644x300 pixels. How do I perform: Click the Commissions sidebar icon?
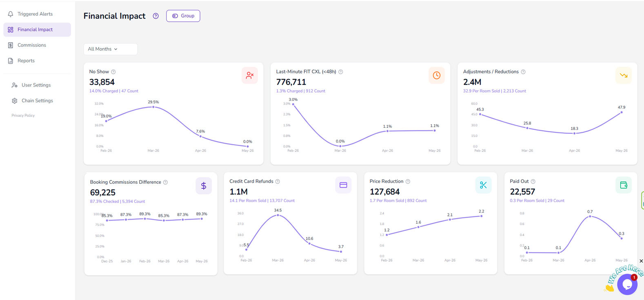click(x=11, y=45)
